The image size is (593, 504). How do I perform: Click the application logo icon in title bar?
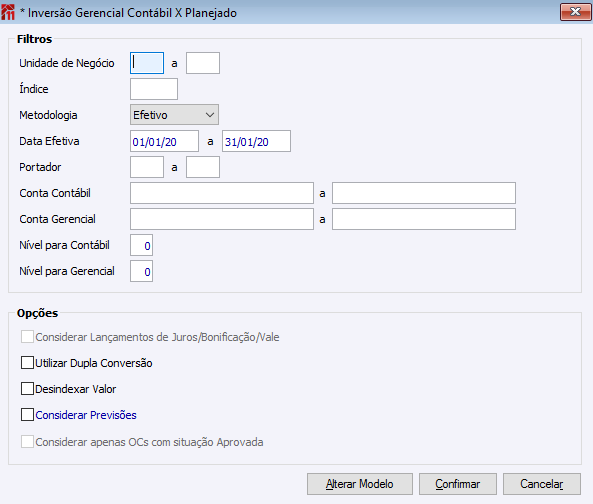click(8, 12)
